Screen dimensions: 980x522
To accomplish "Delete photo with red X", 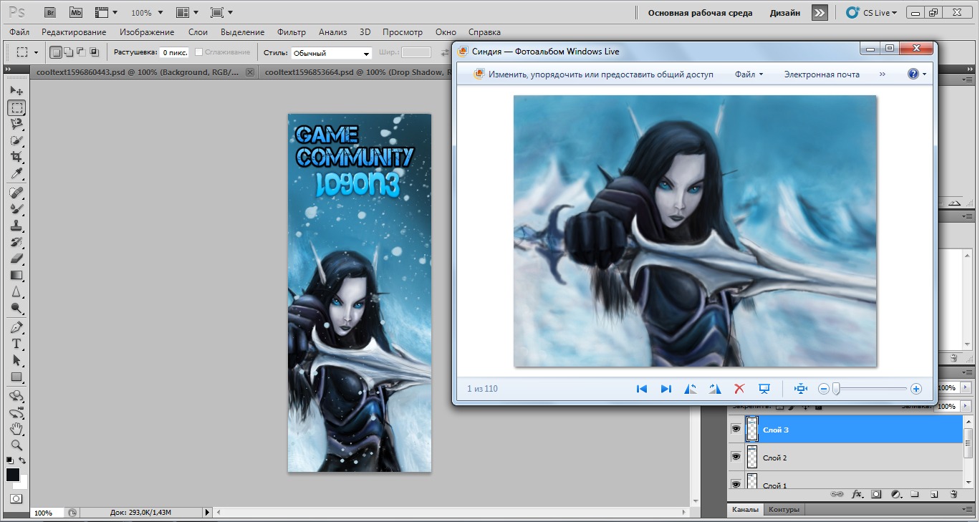I will (740, 389).
